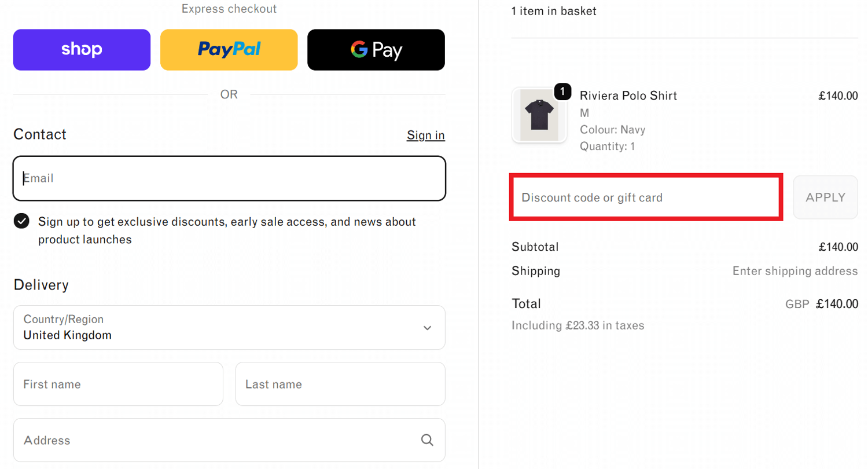Click the chevron on the Country/Region selector
Viewport: 868px width, 469px height.
click(427, 328)
